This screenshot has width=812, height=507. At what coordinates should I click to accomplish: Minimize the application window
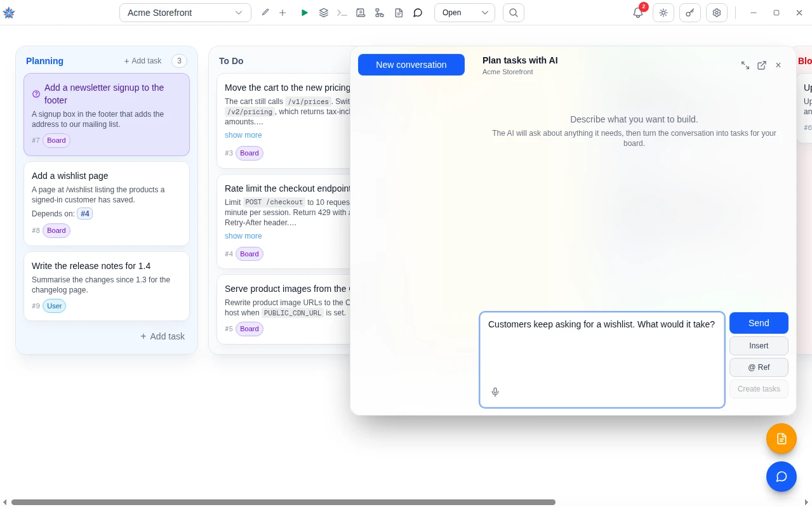click(x=754, y=13)
